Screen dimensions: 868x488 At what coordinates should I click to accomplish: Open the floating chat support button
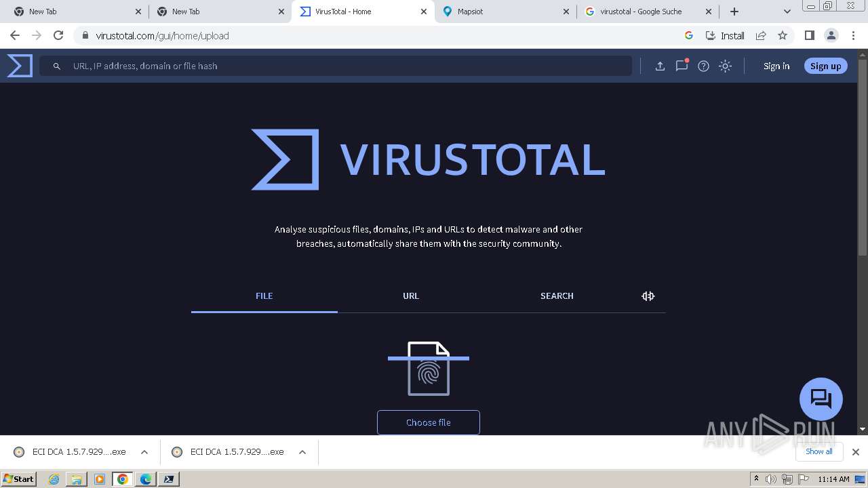click(x=821, y=399)
